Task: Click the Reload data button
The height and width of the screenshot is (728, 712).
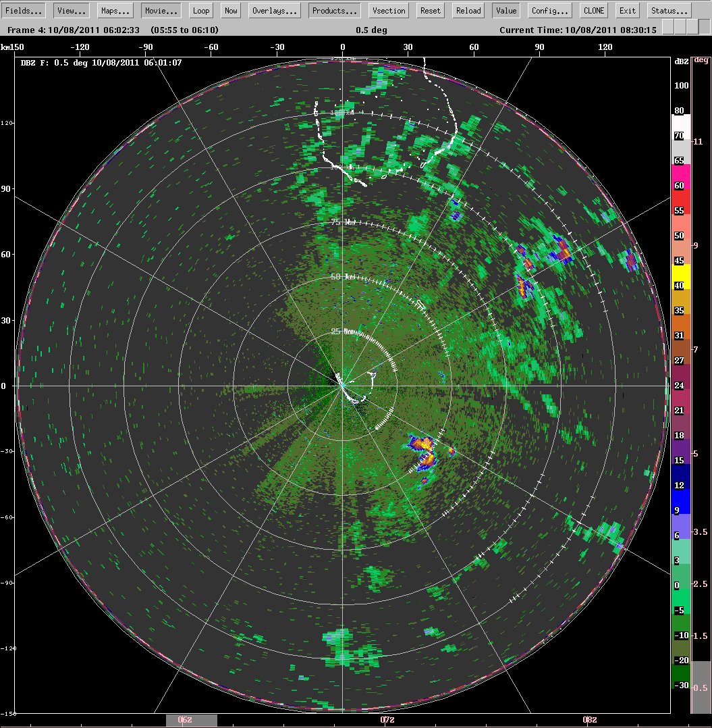Action: pyautogui.click(x=468, y=11)
